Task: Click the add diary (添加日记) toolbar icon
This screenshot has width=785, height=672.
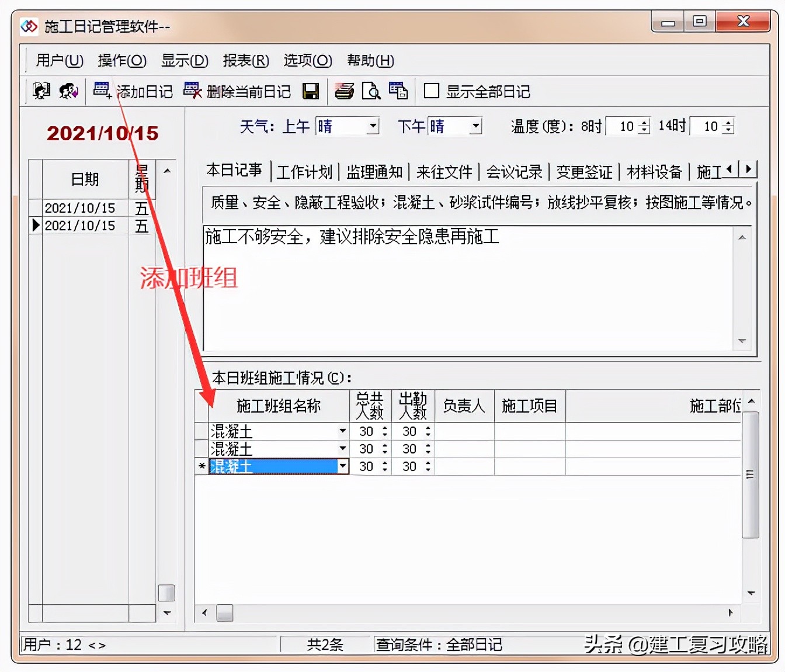Action: click(102, 91)
